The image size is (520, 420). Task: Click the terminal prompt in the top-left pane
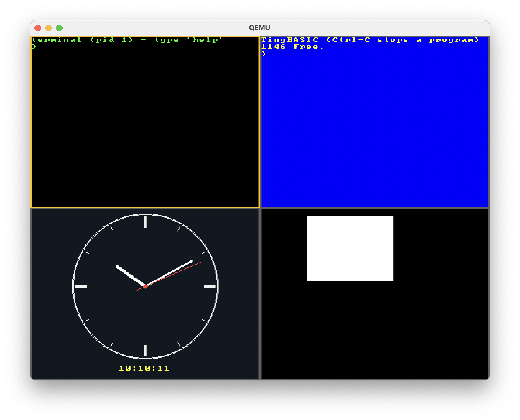point(34,47)
